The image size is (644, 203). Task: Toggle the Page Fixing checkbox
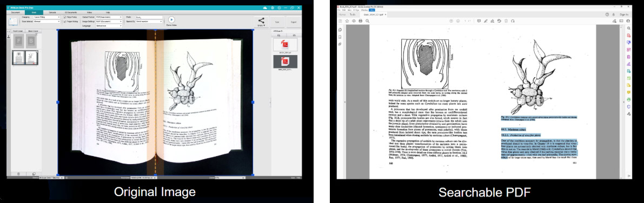pos(64,17)
